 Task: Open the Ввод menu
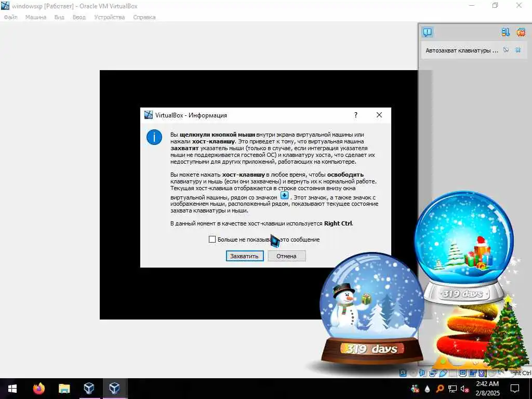(x=79, y=17)
